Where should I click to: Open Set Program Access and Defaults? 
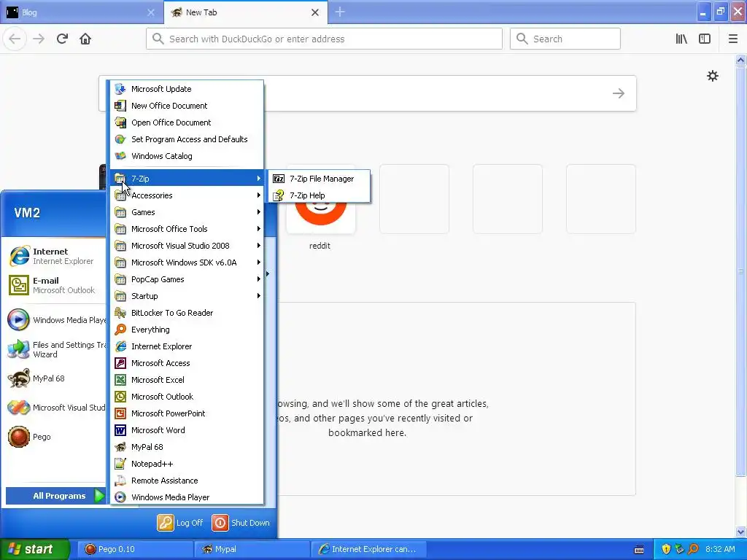[x=187, y=139]
